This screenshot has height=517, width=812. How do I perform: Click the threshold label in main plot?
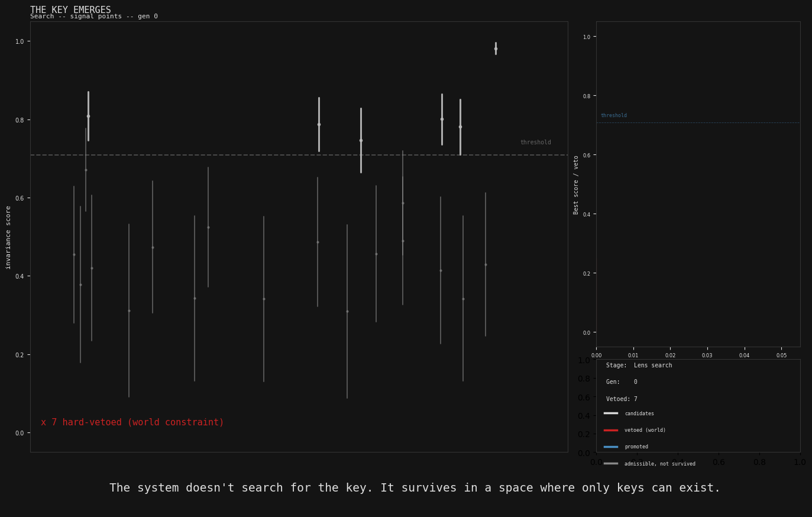(x=535, y=143)
